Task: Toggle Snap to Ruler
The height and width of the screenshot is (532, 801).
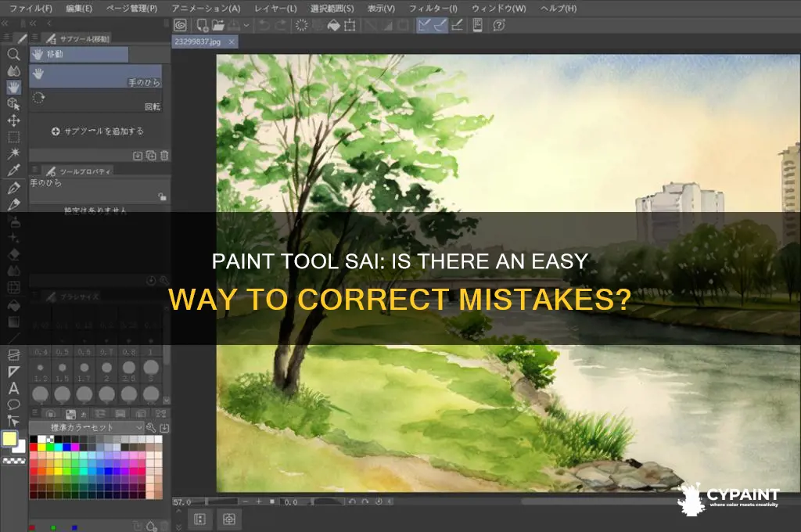Action: [x=424, y=25]
